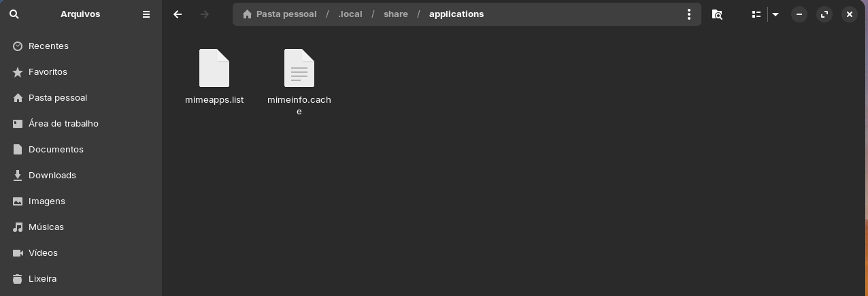The height and width of the screenshot is (296, 868).
Task: Navigate to share in the path bar
Action: click(396, 14)
